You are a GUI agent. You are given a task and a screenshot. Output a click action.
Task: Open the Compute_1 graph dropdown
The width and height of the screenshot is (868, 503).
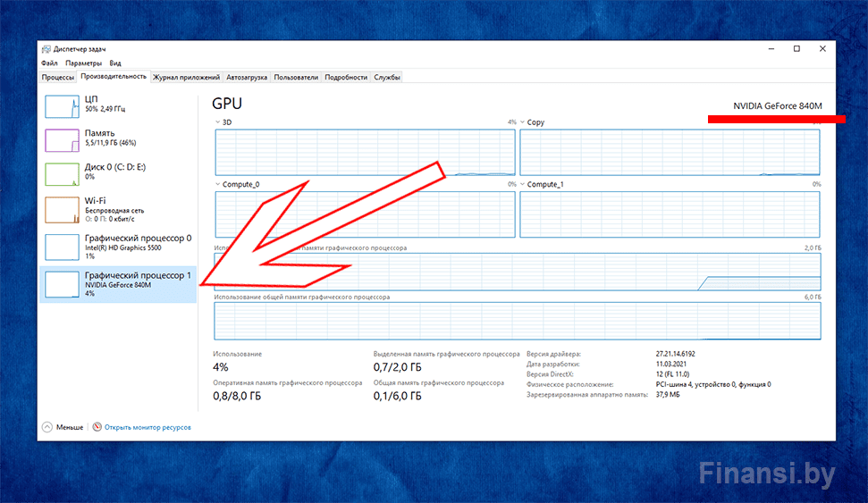pyautogui.click(x=522, y=184)
